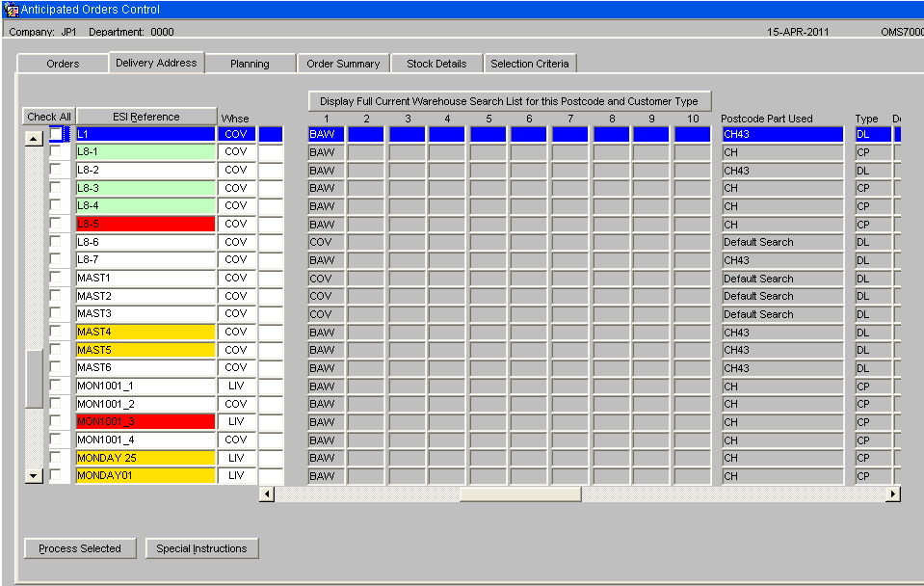Tick the checkbox for row L8-1
Image resolution: width=924 pixels, height=586 pixels.
tap(55, 151)
